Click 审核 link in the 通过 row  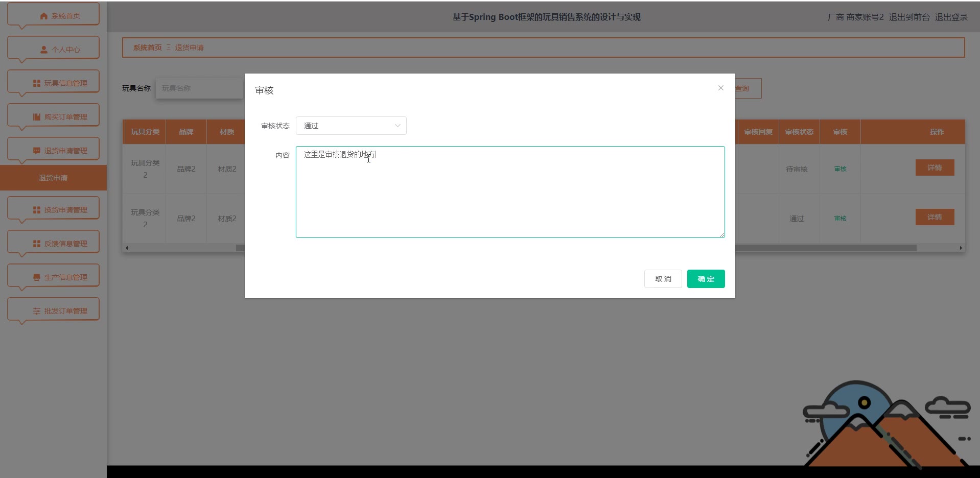pyautogui.click(x=840, y=219)
